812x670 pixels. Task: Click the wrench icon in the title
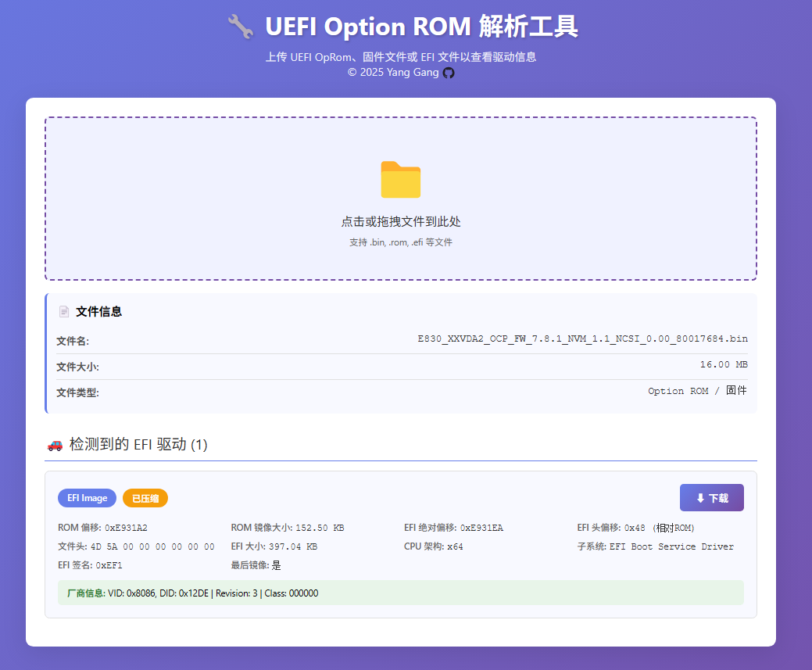(x=240, y=27)
